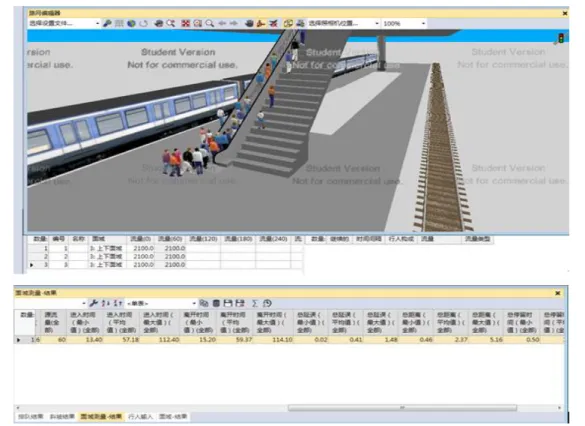Click the 流量(240) column header
Viewport: 585px width, 426px height.
(273, 239)
